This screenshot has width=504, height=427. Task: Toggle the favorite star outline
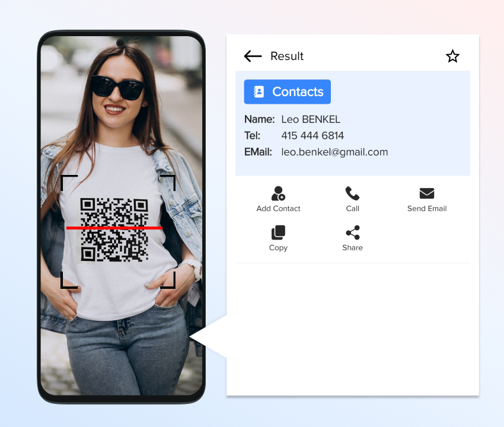[452, 56]
